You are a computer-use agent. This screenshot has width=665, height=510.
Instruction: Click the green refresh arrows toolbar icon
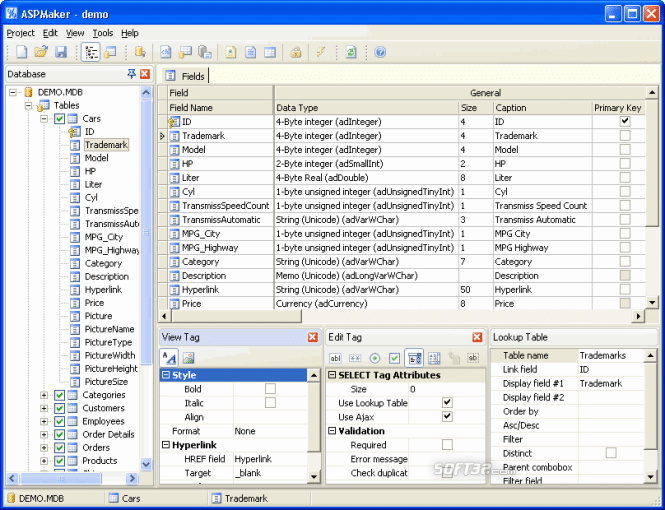click(x=351, y=52)
